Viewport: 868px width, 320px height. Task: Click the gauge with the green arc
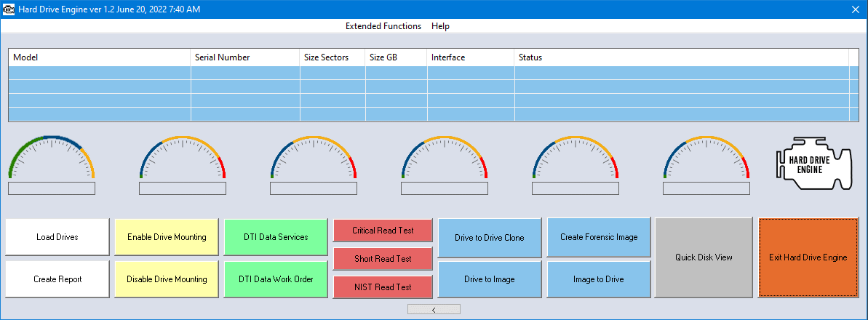[52, 157]
